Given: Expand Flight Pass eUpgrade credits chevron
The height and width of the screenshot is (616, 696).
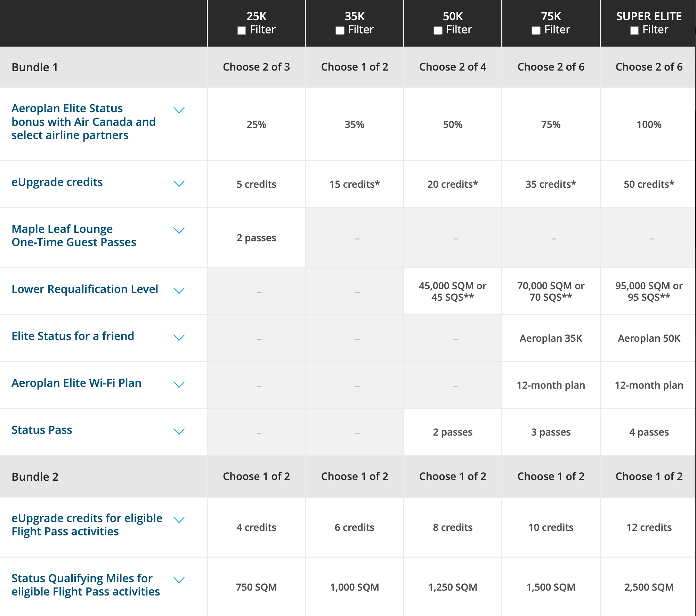Looking at the screenshot, I should pyautogui.click(x=179, y=520).
